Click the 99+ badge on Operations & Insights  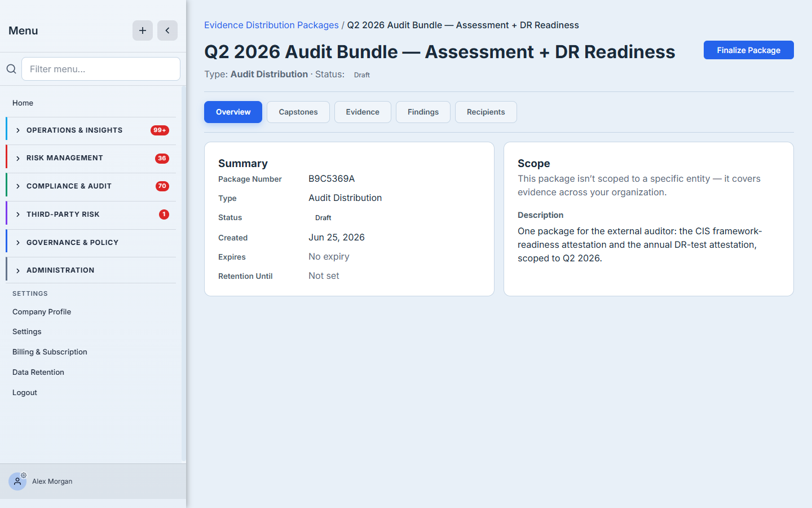pos(160,130)
